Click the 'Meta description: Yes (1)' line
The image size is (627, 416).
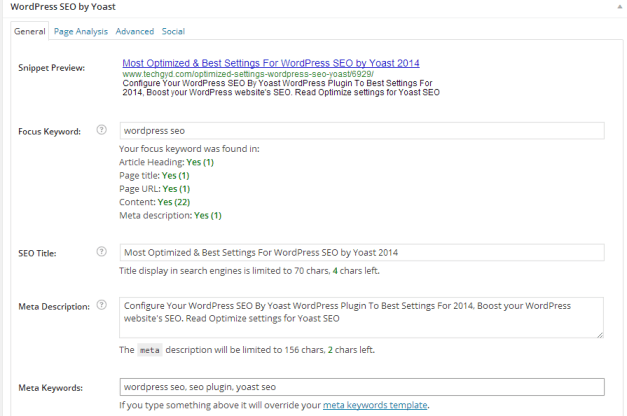(x=170, y=215)
